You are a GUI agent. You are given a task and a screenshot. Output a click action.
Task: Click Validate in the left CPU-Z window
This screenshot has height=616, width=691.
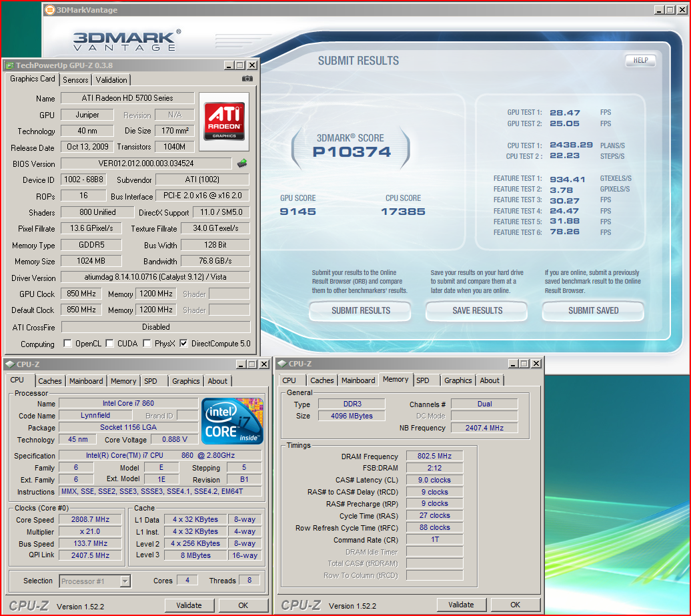pos(189,605)
